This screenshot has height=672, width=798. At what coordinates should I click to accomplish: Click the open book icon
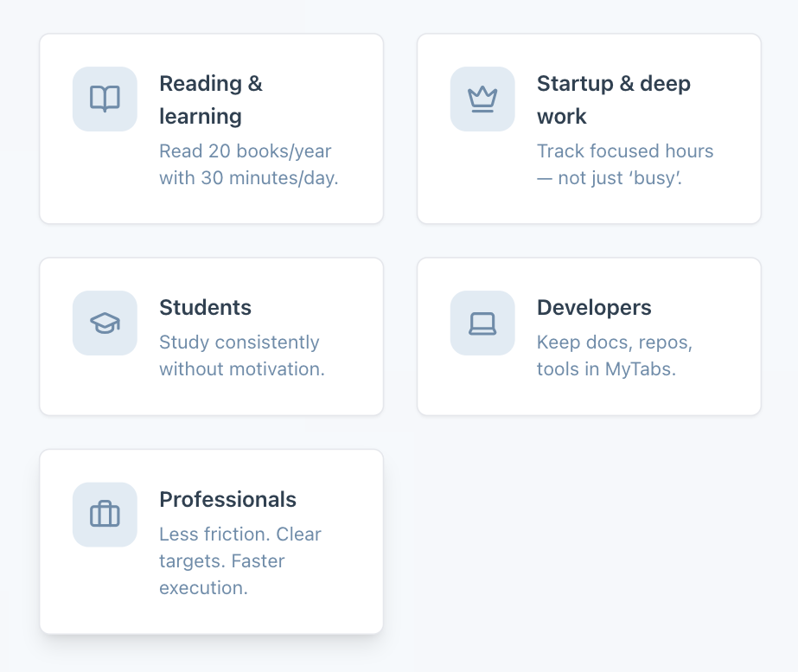click(105, 99)
